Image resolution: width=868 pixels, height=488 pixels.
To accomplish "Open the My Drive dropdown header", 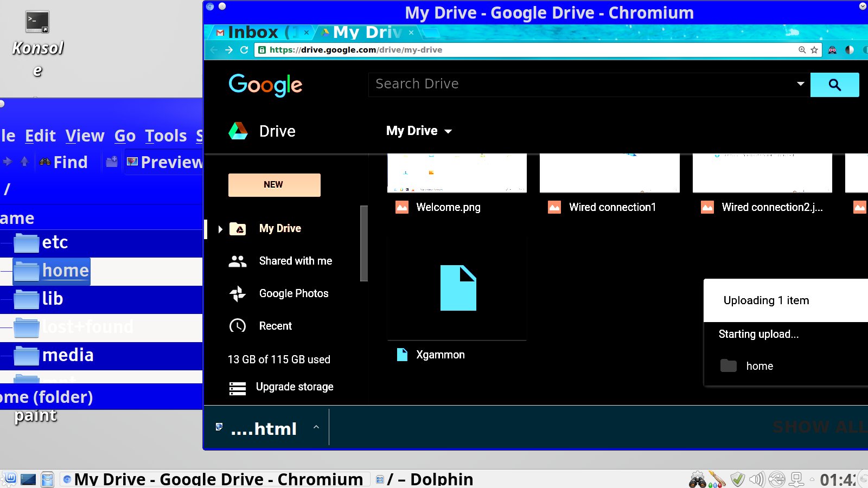I will (x=419, y=131).
